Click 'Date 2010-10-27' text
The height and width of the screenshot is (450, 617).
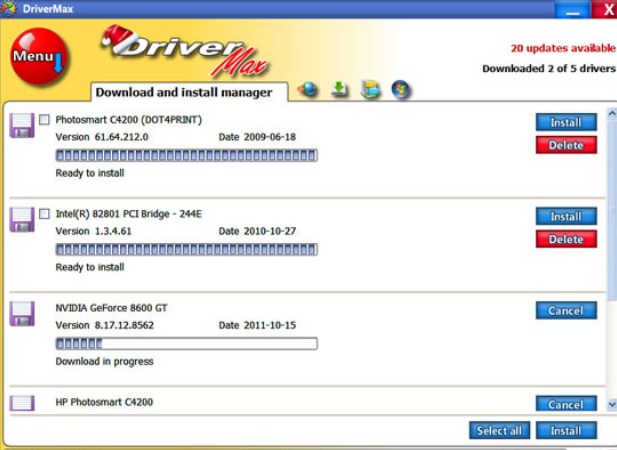257,231
